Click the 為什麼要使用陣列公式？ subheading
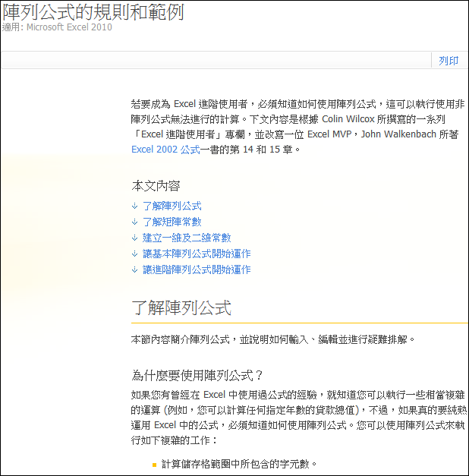This screenshot has width=469, height=476. [x=197, y=376]
